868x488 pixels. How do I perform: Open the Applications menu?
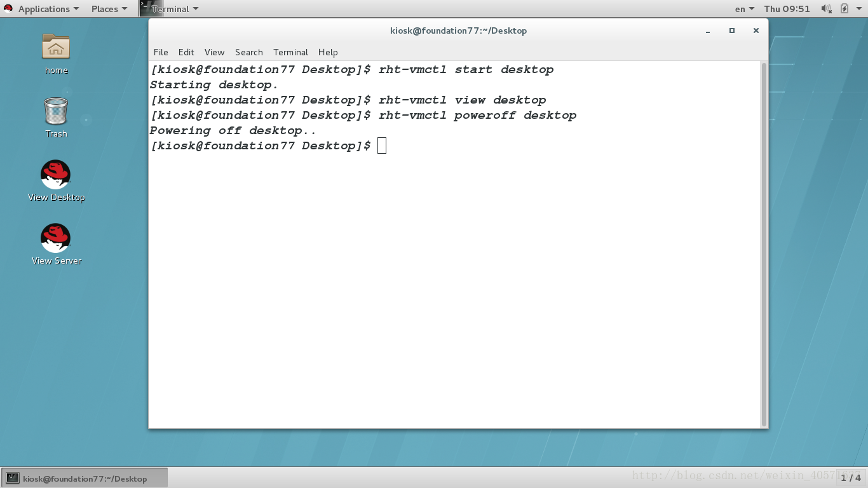(48, 9)
